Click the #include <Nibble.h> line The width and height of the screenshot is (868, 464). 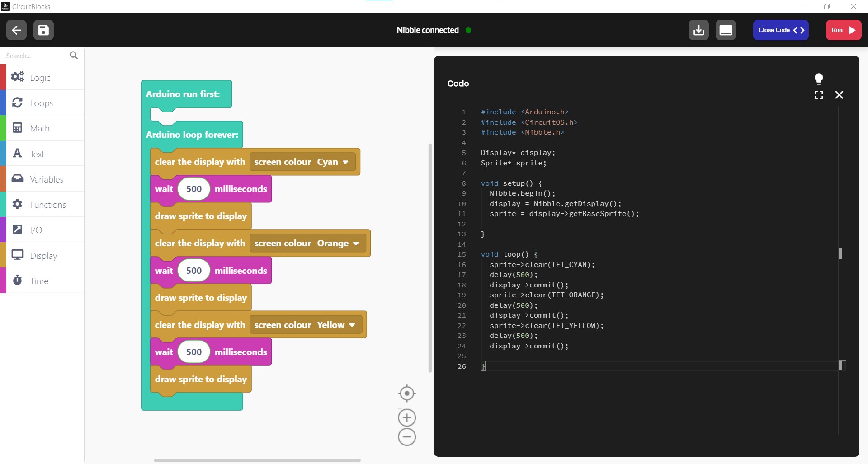click(x=522, y=132)
